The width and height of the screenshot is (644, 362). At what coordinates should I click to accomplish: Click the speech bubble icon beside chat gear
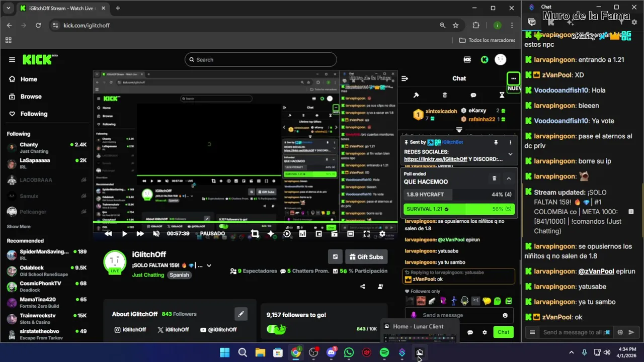click(x=470, y=332)
